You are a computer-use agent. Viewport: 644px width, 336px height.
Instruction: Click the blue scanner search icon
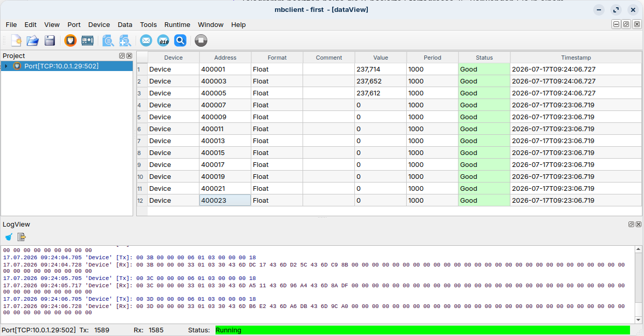180,40
